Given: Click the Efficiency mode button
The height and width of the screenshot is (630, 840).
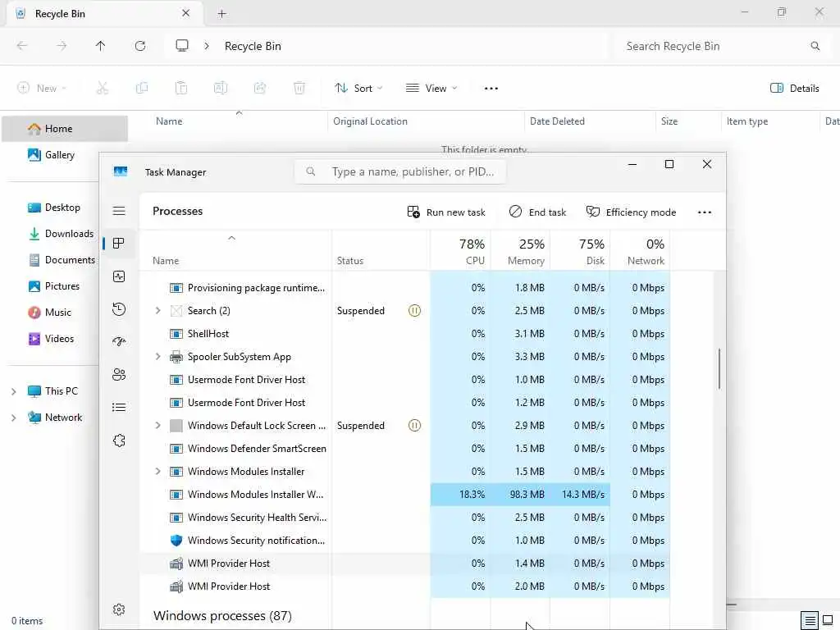Looking at the screenshot, I should tap(631, 212).
